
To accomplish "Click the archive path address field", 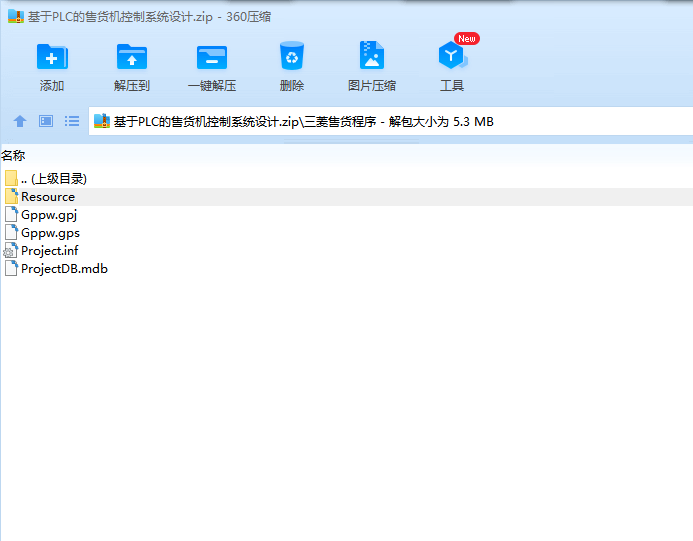I will coord(391,121).
